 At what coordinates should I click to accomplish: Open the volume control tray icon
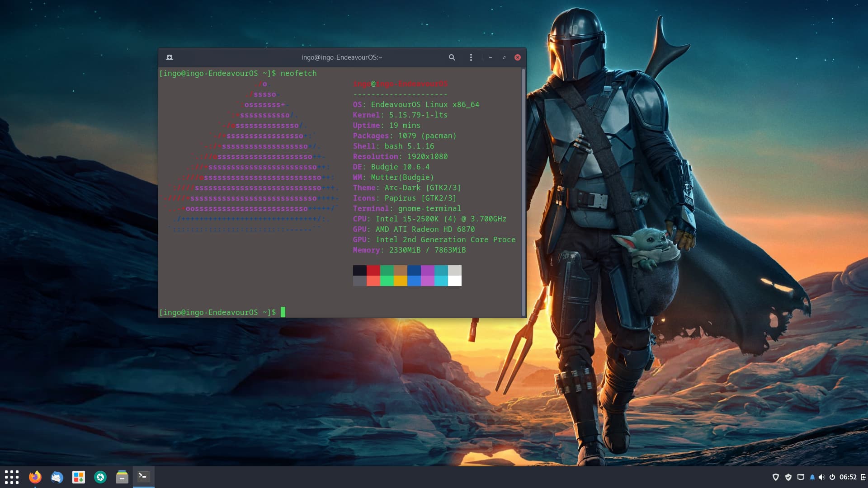821,477
